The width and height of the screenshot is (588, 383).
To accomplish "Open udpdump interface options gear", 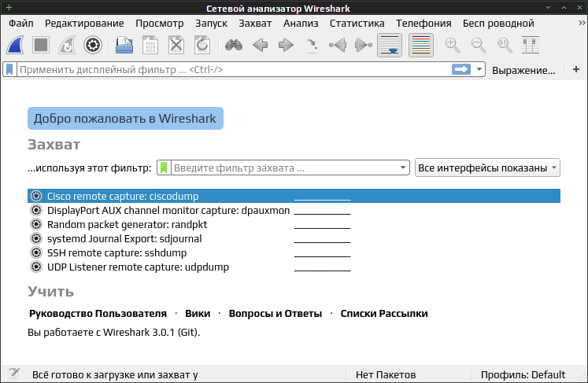I will pos(36,267).
